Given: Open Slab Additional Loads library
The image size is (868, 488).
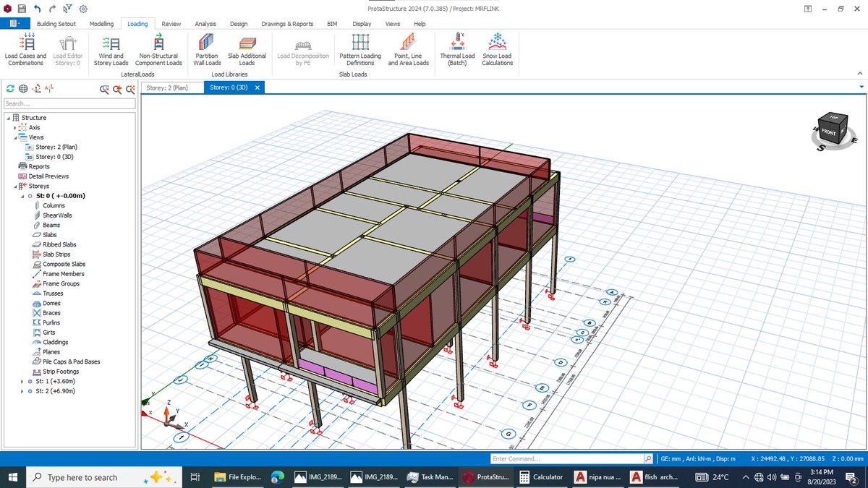Looking at the screenshot, I should 247,50.
